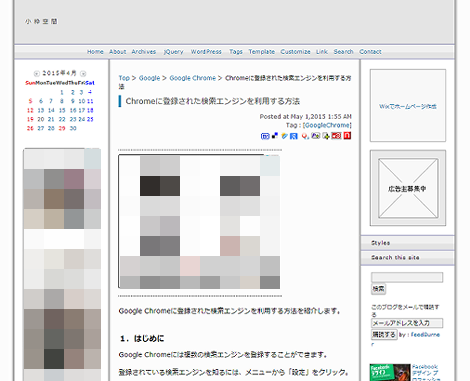Click the Facebook design book thumbnail
The height and width of the screenshot is (381, 470).
point(390,373)
